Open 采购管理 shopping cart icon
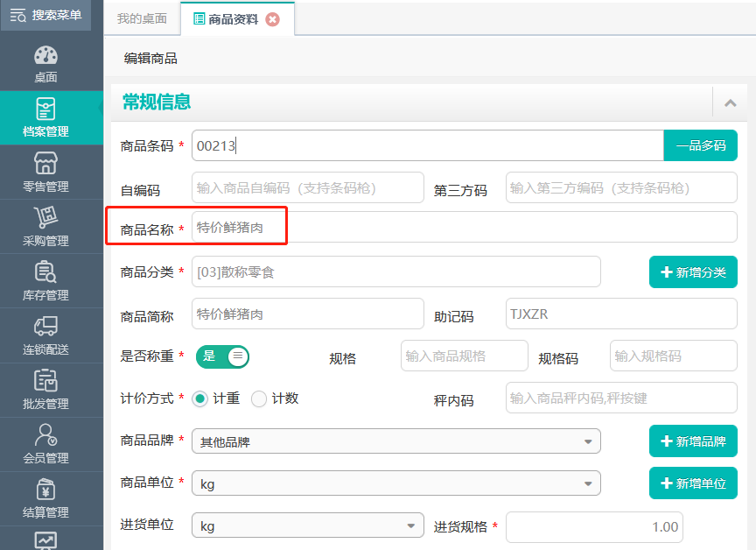Image resolution: width=756 pixels, height=550 pixels. click(45, 217)
